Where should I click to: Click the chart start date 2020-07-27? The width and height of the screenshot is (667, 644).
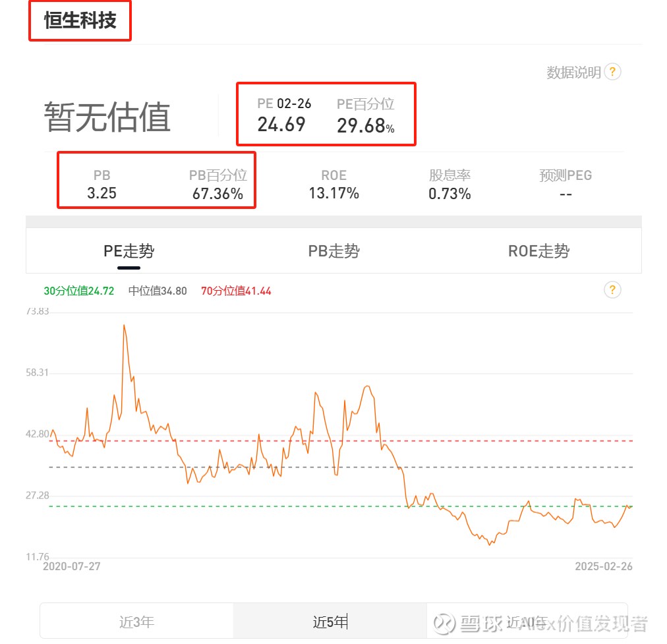72,566
